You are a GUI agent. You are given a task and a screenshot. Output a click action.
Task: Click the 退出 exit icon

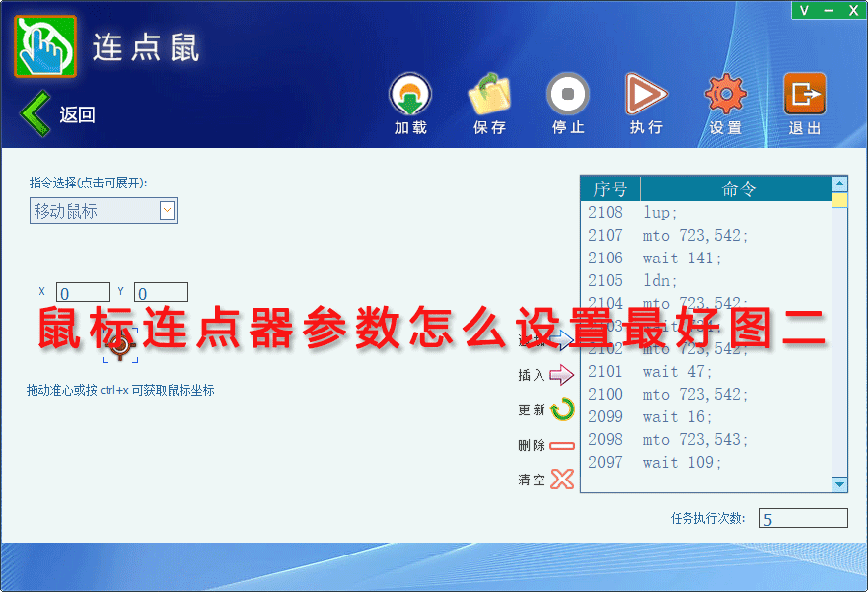(x=804, y=95)
